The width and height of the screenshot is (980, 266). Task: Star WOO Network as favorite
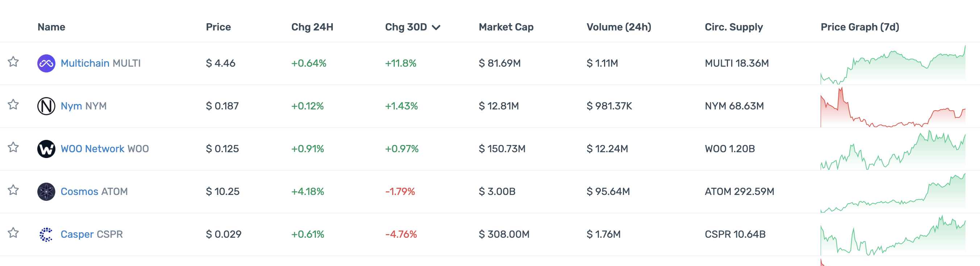coord(13,147)
